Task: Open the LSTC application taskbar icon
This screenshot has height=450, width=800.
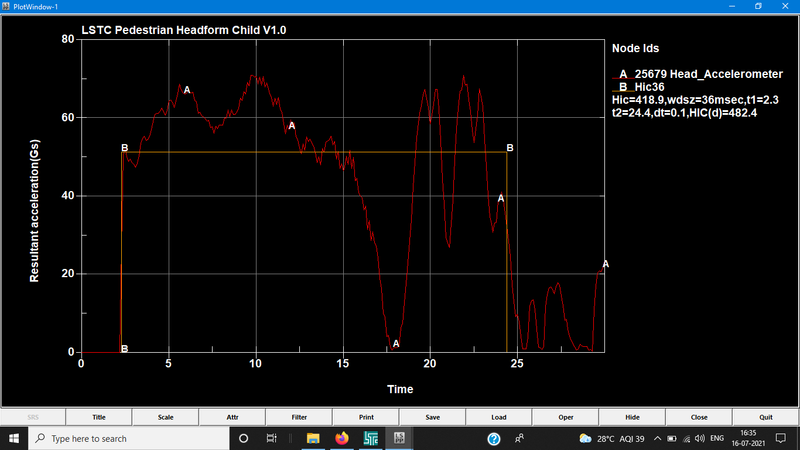Action: click(370, 438)
